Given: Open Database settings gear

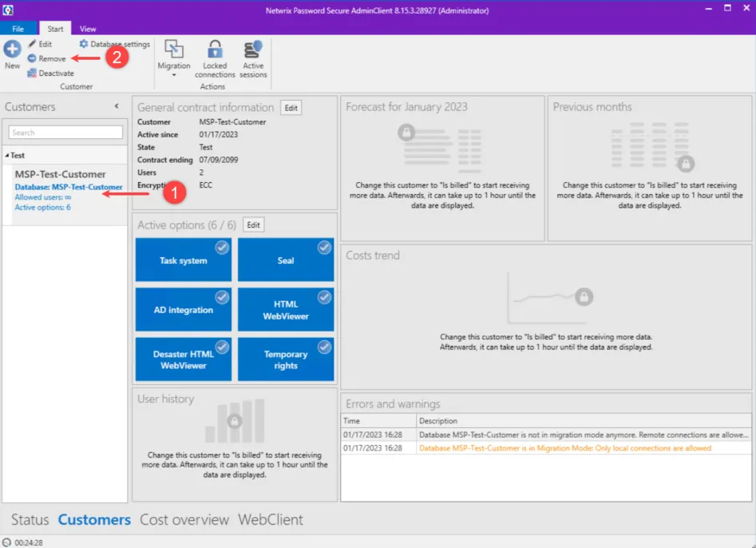Looking at the screenshot, I should click(84, 44).
